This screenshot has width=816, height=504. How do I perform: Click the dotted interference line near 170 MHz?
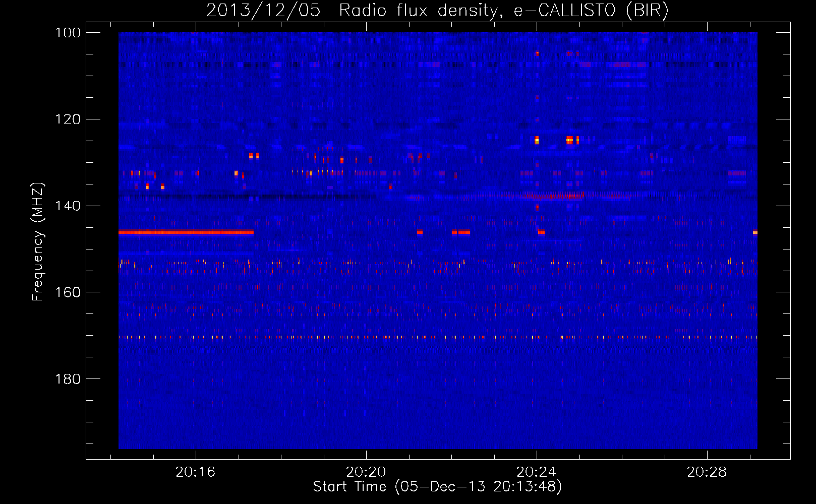[x=438, y=337]
